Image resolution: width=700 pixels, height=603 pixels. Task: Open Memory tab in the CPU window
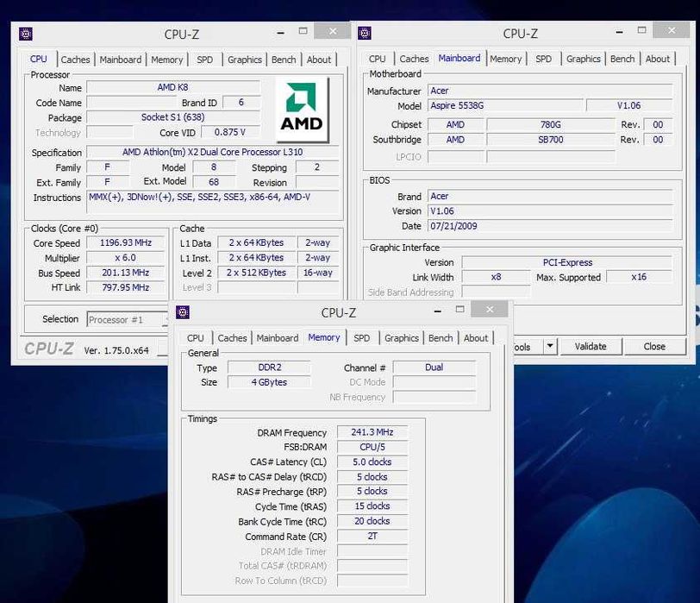pyautogui.click(x=167, y=60)
